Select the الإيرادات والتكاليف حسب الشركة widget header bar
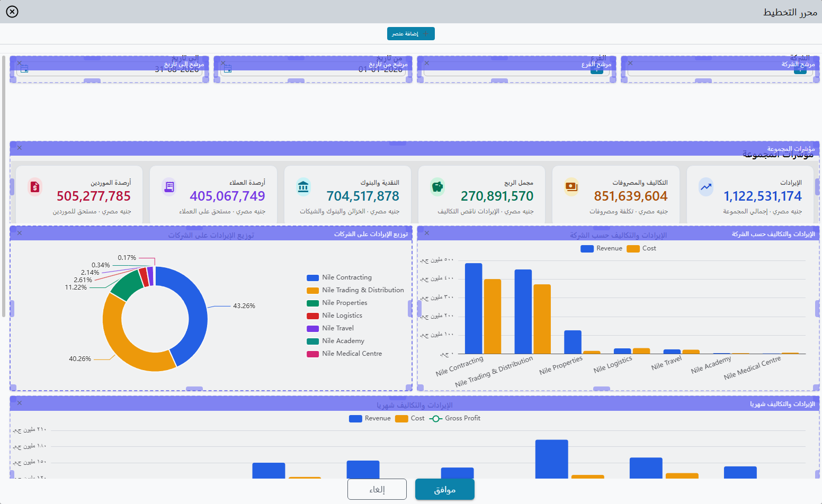 618,233
